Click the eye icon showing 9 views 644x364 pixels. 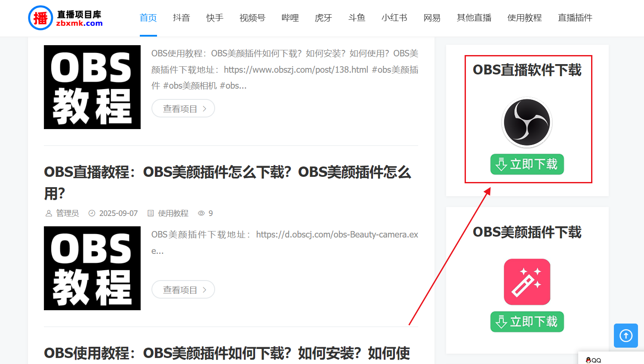200,213
